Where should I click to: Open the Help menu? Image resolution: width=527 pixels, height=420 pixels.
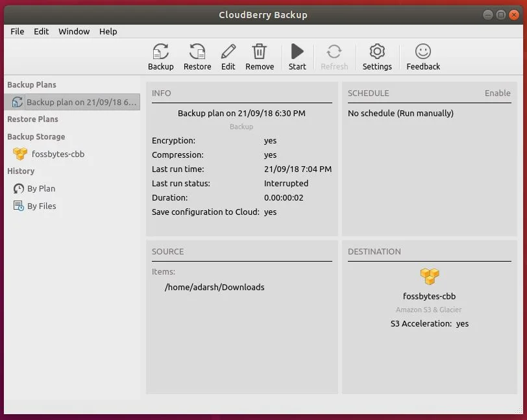(x=108, y=31)
